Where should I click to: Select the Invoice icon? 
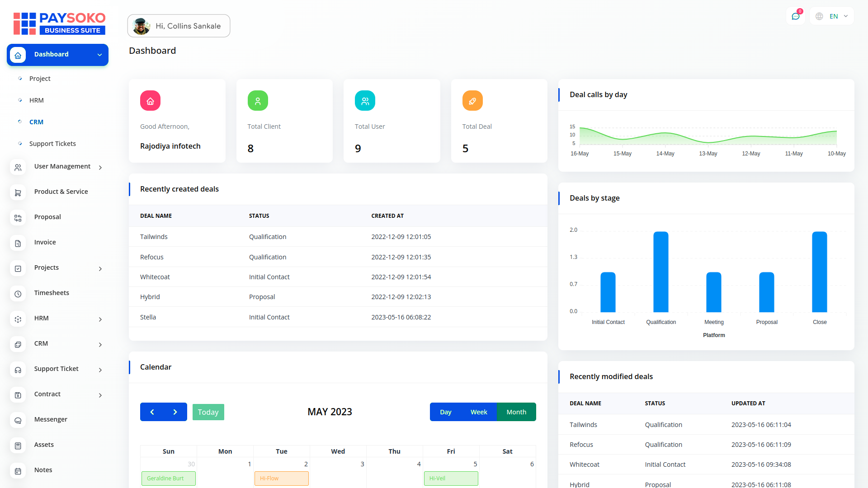click(x=18, y=243)
